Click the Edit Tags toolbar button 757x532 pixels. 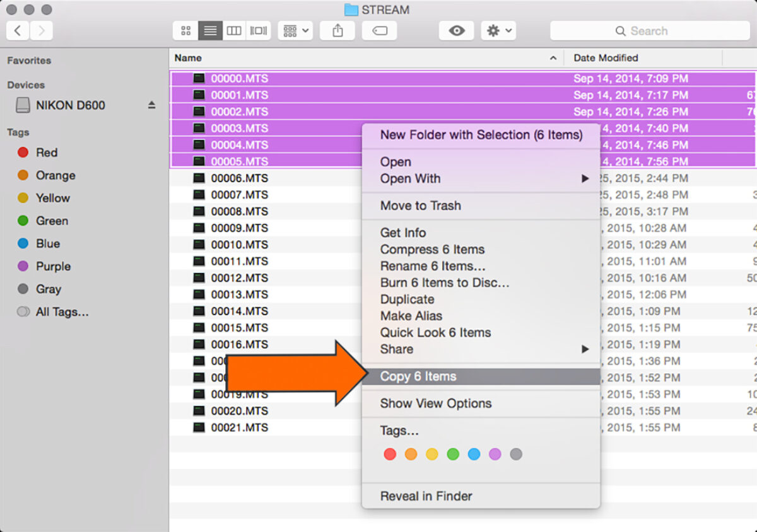point(379,31)
